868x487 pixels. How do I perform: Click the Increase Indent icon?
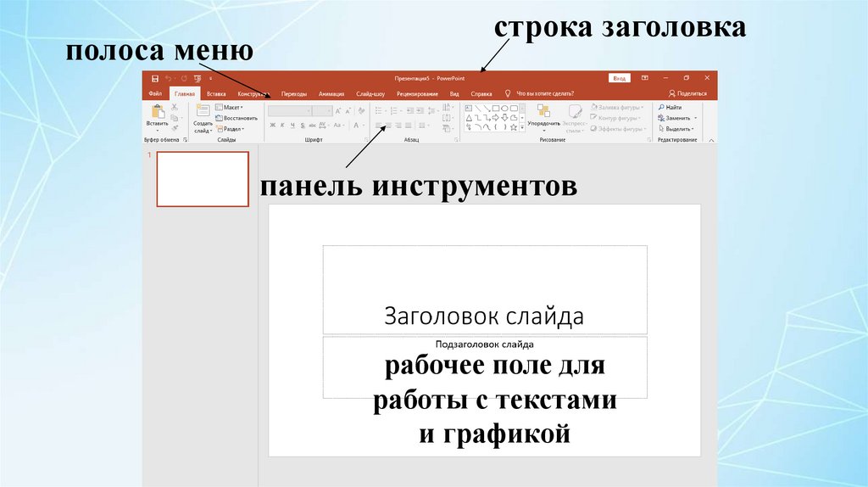420,111
